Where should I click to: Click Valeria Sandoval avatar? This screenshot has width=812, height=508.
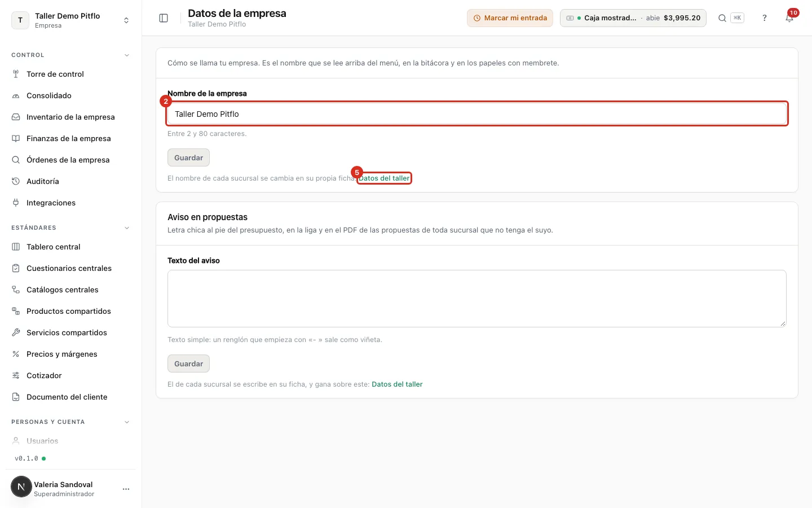point(21,487)
